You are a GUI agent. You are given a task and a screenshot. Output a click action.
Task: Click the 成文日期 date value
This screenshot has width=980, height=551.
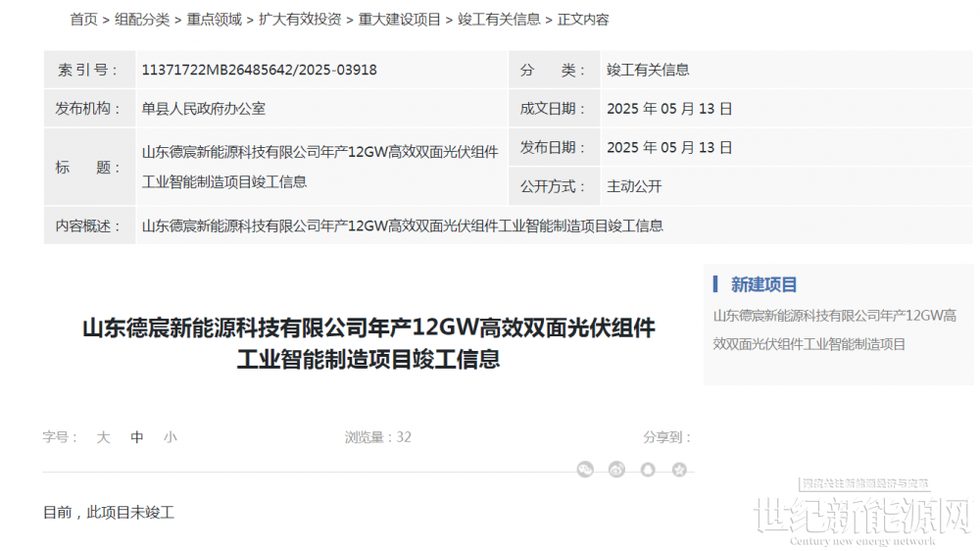coord(669,109)
